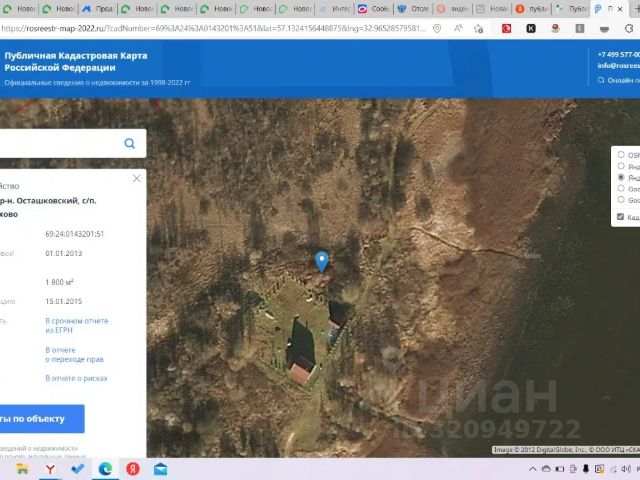Switch to the 'Отсл' browser tab
The width and height of the screenshot is (640, 480).
413,9
